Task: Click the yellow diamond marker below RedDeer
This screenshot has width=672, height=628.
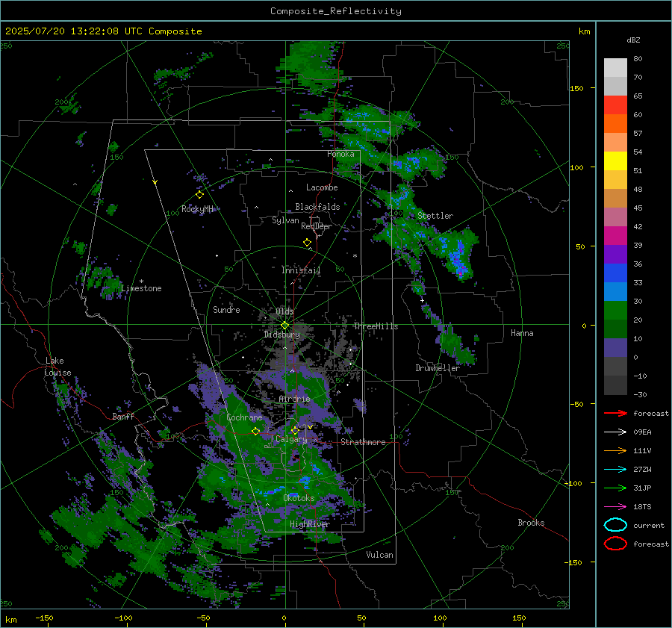Action: click(307, 242)
